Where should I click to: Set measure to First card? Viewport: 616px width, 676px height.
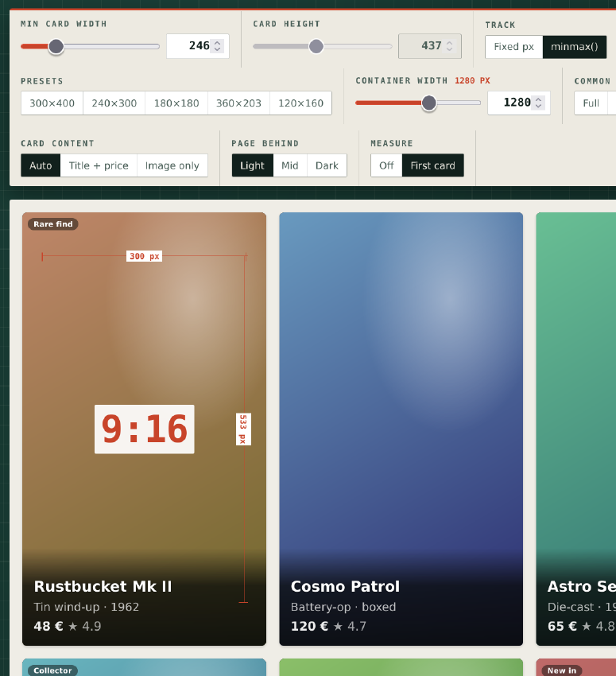[433, 165]
